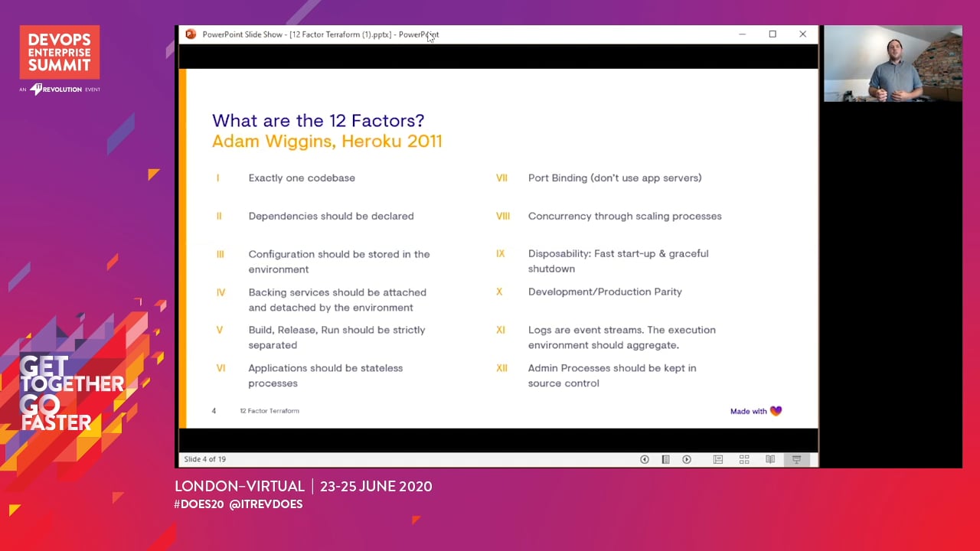Viewport: 980px width, 551px height.
Task: Click the Roman numeral IV marker
Action: [220, 292]
